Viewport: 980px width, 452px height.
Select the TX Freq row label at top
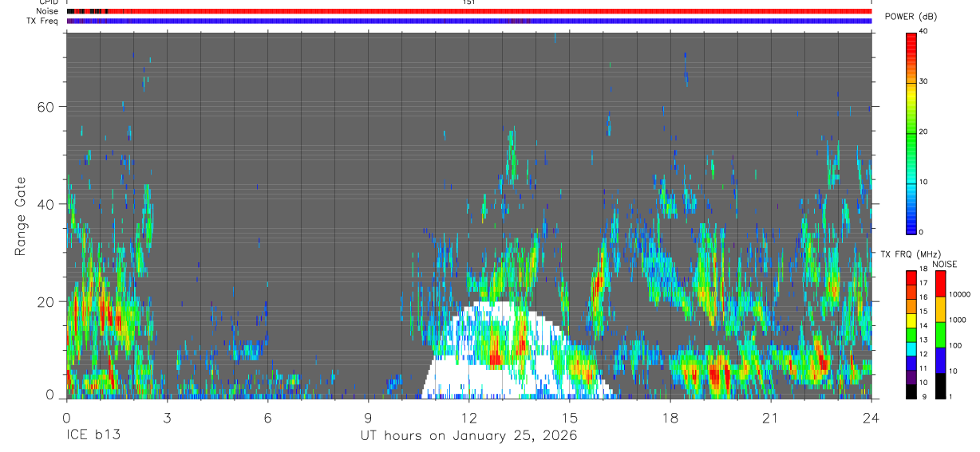[43, 21]
